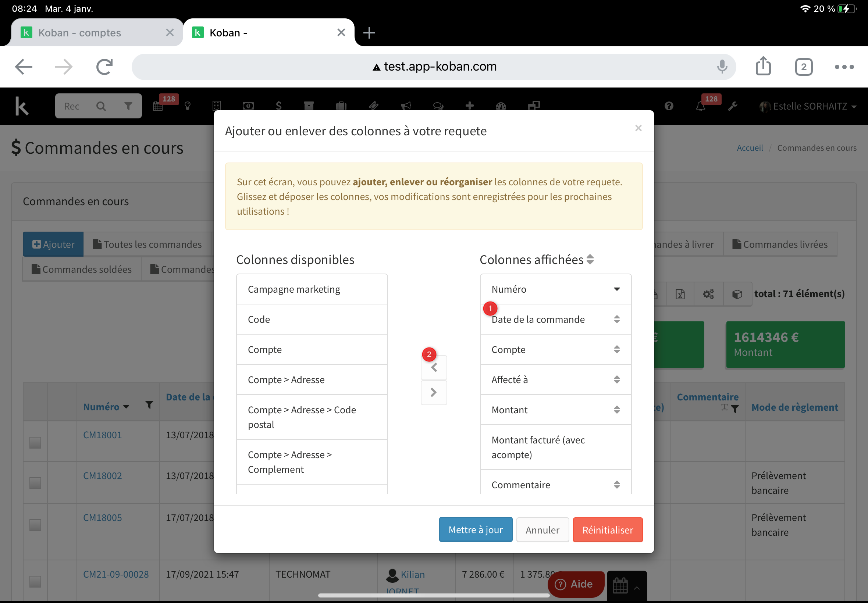Click the help question mark icon
This screenshot has height=603, width=868.
click(x=669, y=106)
